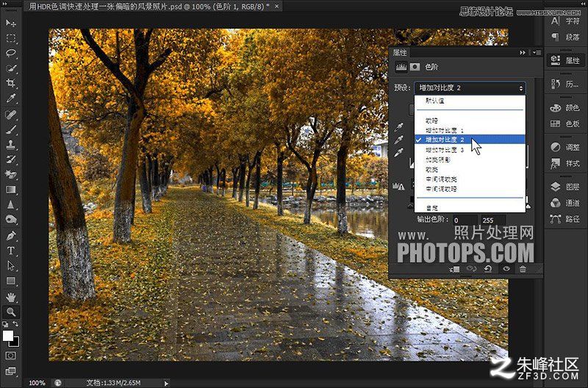Select the Quick Selection tool
The height and width of the screenshot is (388, 588).
[x=10, y=68]
